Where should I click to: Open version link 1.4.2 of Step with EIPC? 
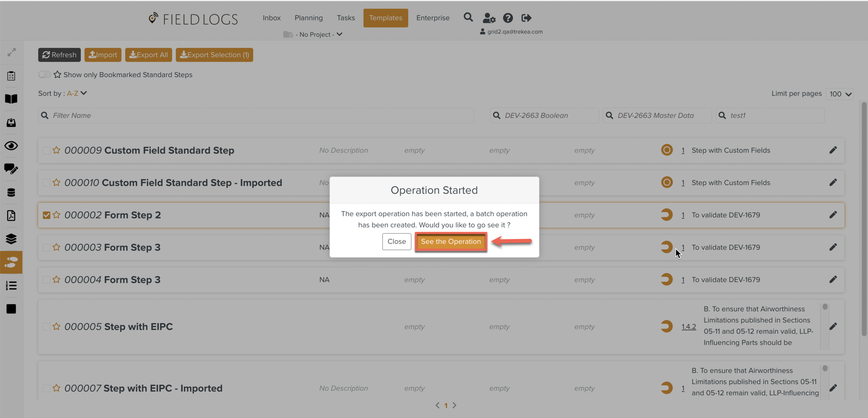click(x=688, y=326)
